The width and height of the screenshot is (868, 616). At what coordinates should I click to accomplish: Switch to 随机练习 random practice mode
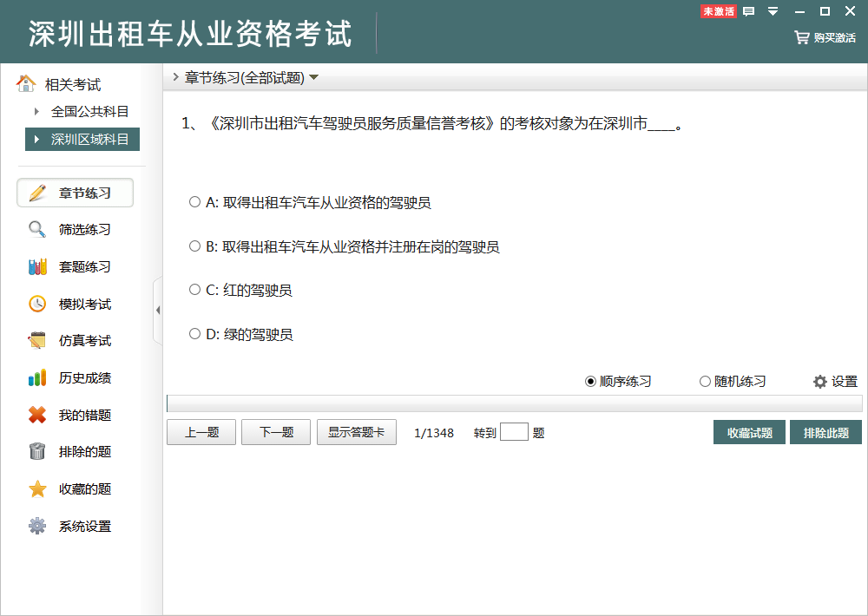705,382
